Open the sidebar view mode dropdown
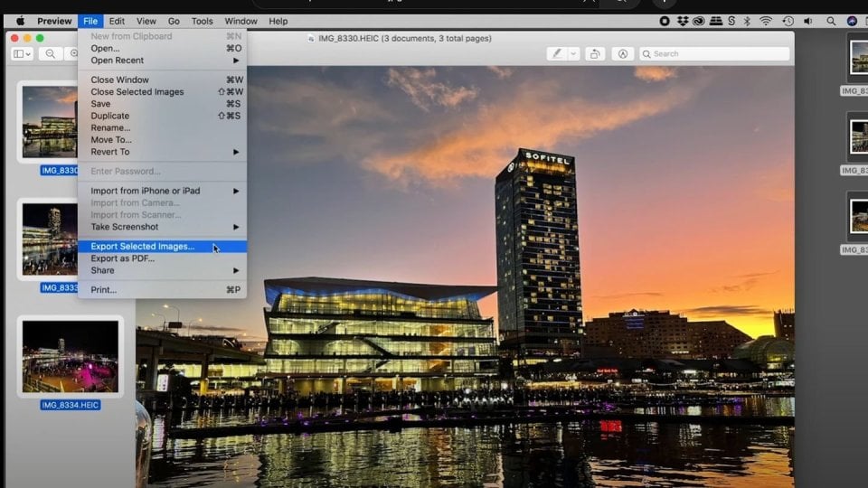Image resolution: width=868 pixels, height=488 pixels. pyautogui.click(x=22, y=54)
